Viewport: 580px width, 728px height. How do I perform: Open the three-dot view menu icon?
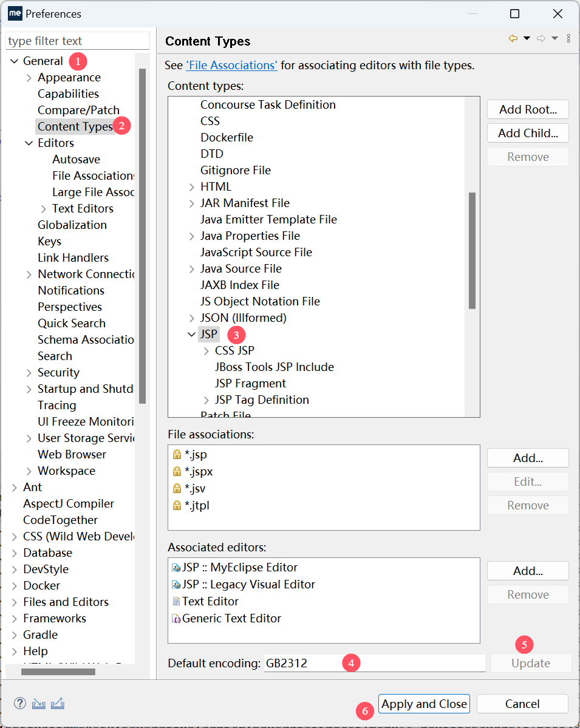[568, 38]
